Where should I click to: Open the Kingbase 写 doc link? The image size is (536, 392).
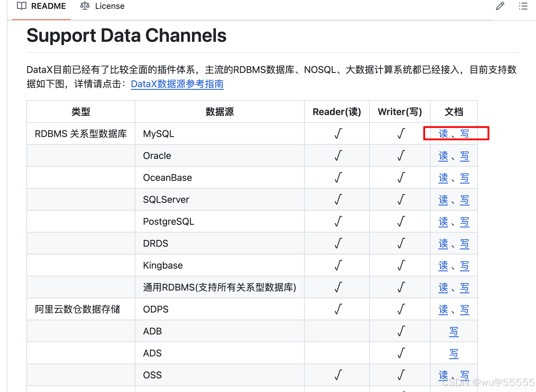tap(465, 265)
